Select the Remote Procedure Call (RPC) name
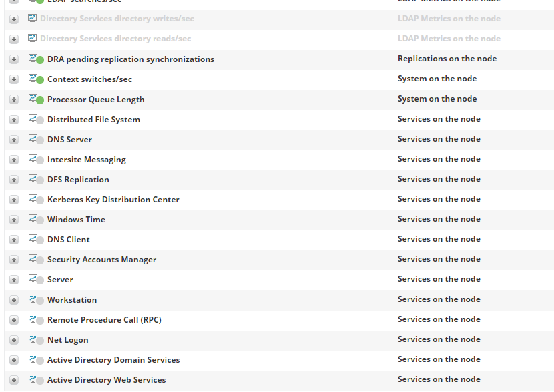The image size is (554, 392). pos(104,320)
